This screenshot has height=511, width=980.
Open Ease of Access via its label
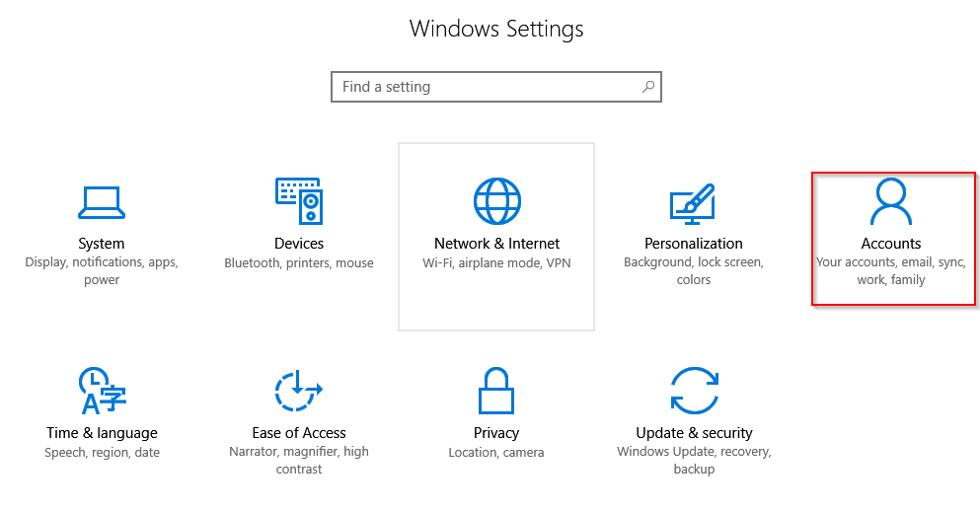click(x=299, y=433)
